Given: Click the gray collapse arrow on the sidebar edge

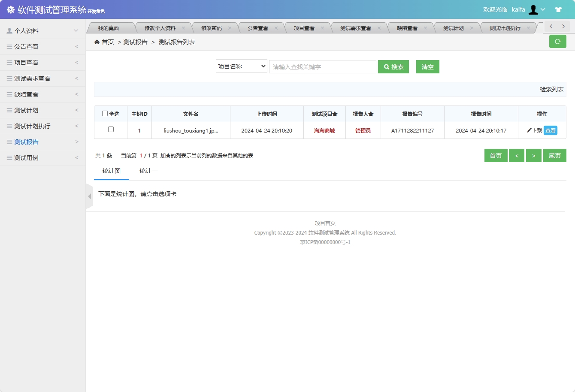Looking at the screenshot, I should click(90, 196).
